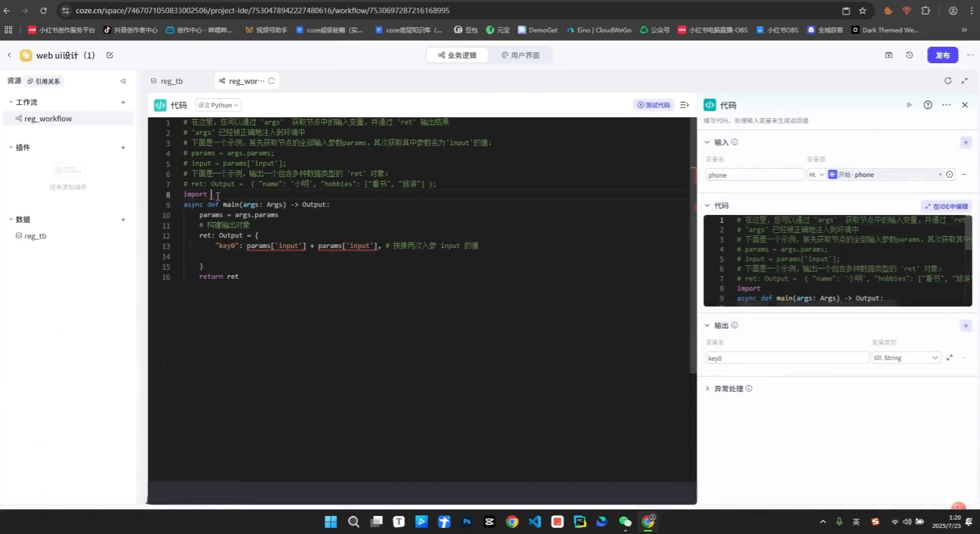This screenshot has width=980, height=534.
Task: Click the 测试代码 test code button
Action: pyautogui.click(x=654, y=105)
